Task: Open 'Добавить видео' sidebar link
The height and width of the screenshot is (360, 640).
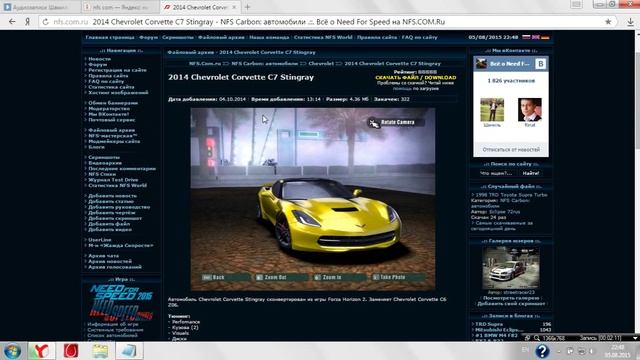Action: click(x=110, y=230)
